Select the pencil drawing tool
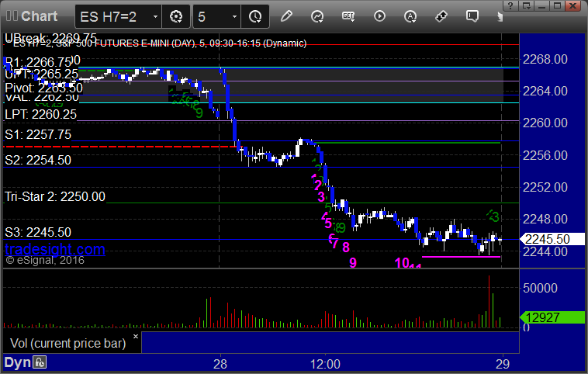 (286, 16)
